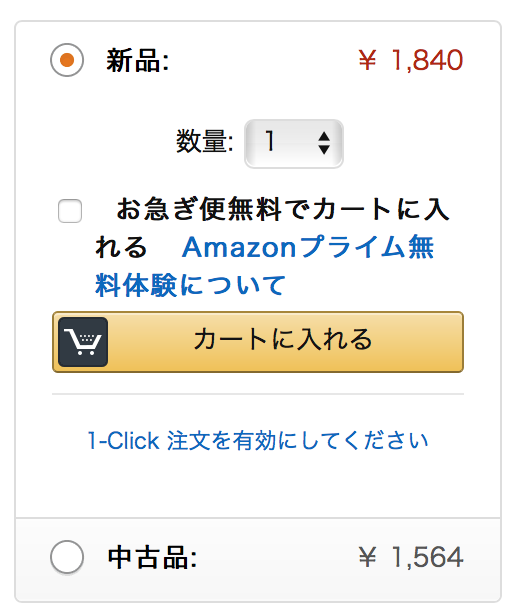Click the 料体験について link line
The height and width of the screenshot is (610, 522).
190,285
